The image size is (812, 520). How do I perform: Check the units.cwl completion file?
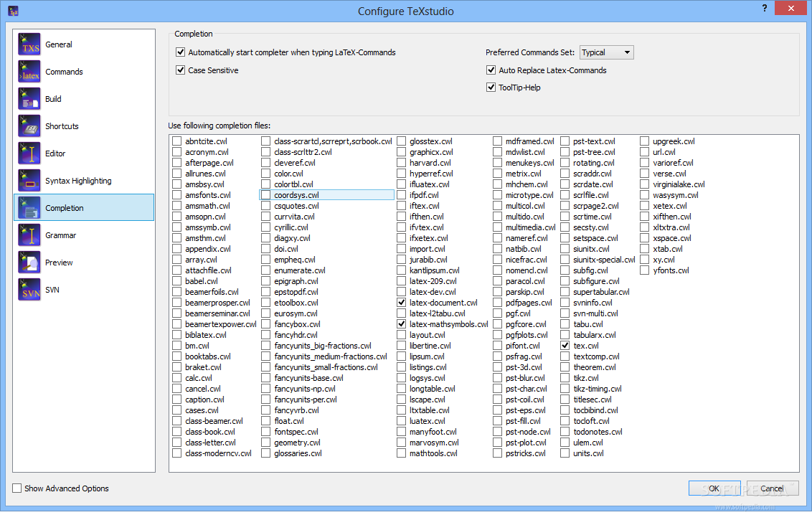[565, 453]
